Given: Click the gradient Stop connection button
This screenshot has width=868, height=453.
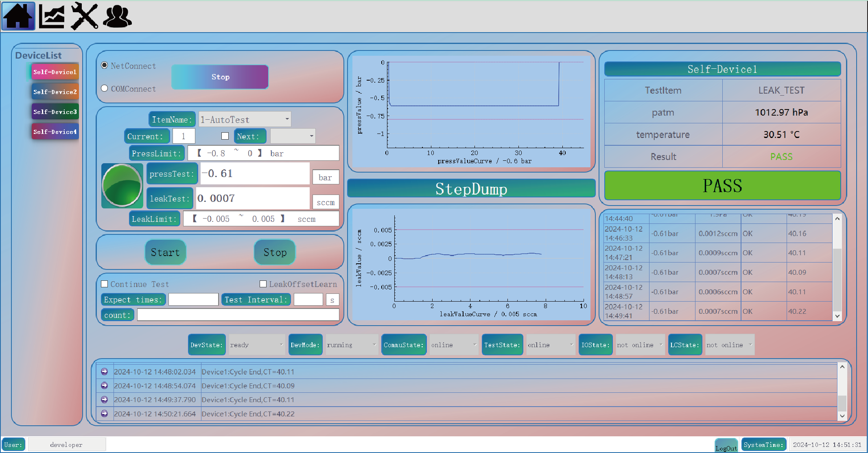Looking at the screenshot, I should [220, 77].
